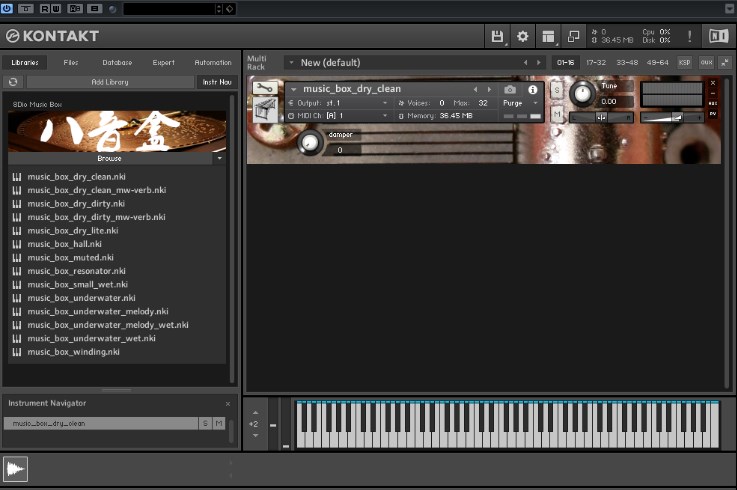Show the instrument info icon
This screenshot has height=490, width=737.
tap(533, 89)
